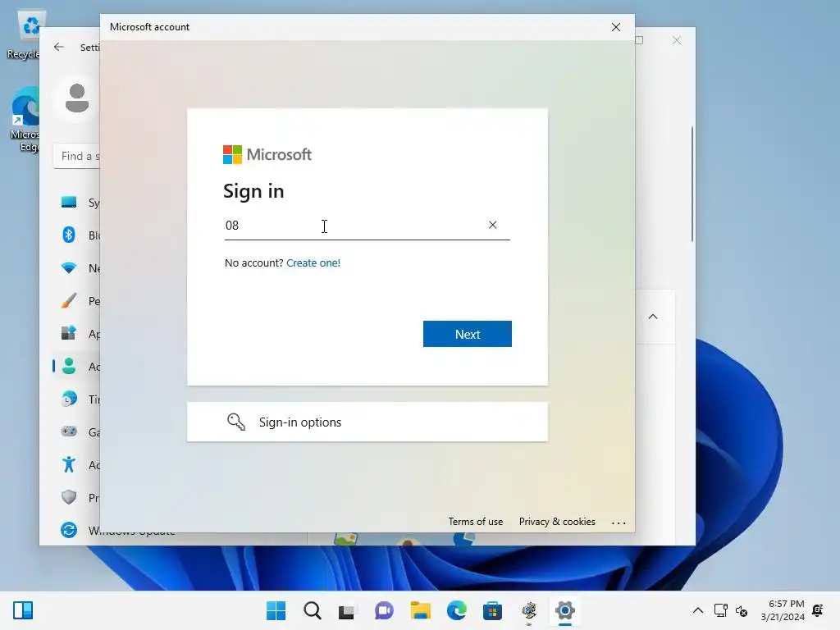
Task: Open Sign-in options with key icon
Action: (367, 422)
